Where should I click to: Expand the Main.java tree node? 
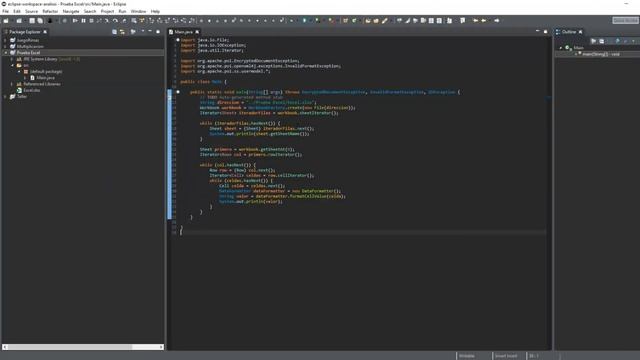25,78
